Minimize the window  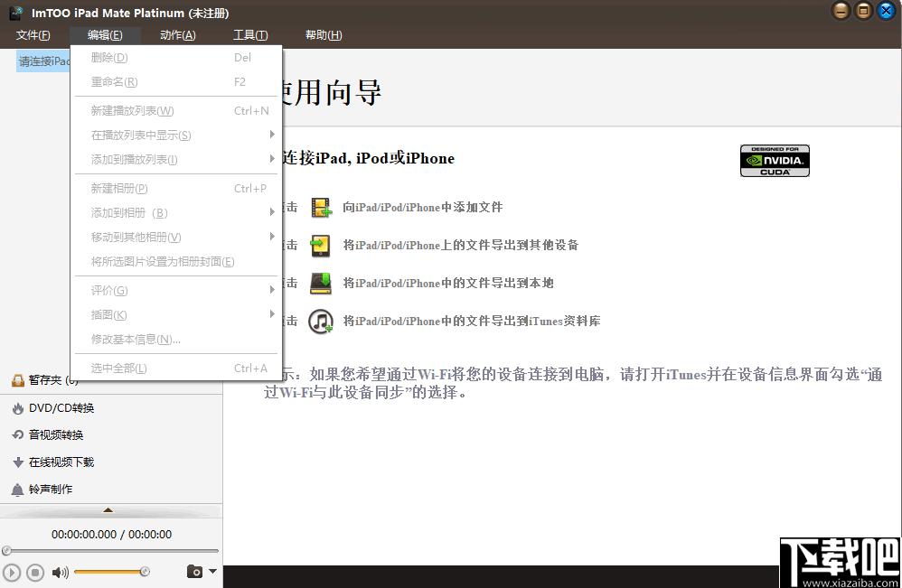tap(841, 11)
